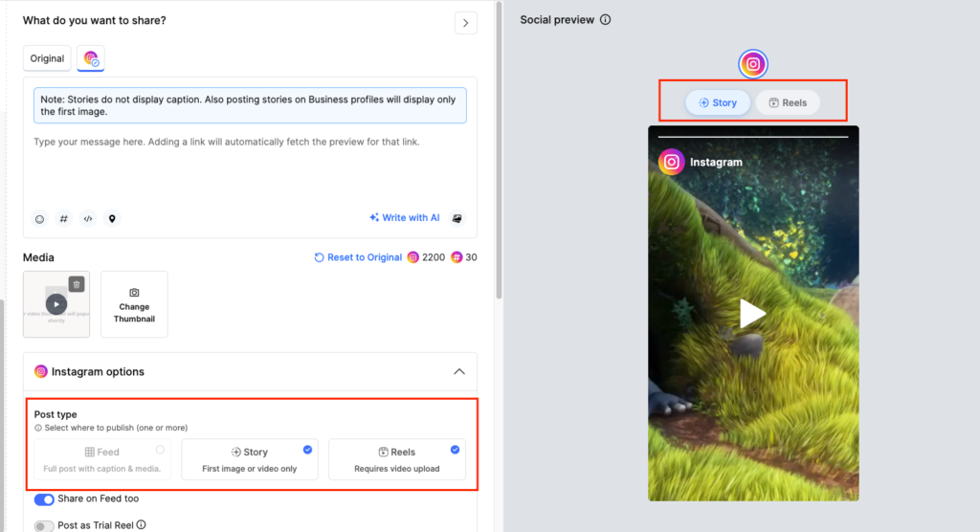Viewport: 980px width, 532px height.
Task: Add a location with the pin icon
Action: [x=112, y=219]
